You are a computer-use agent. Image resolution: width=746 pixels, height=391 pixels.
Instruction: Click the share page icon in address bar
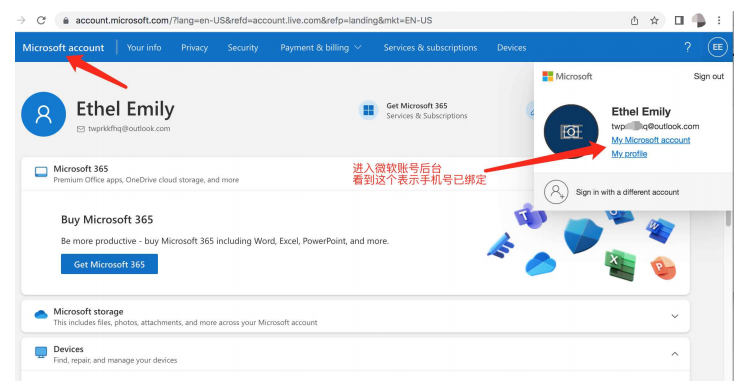(x=634, y=20)
